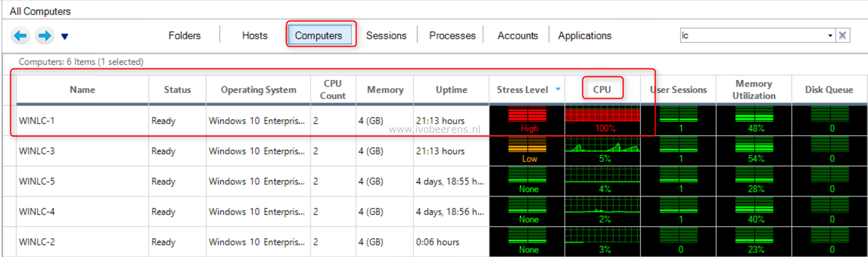Image resolution: width=868 pixels, height=257 pixels.
Task: Switch to the Hosts view
Action: point(255,36)
